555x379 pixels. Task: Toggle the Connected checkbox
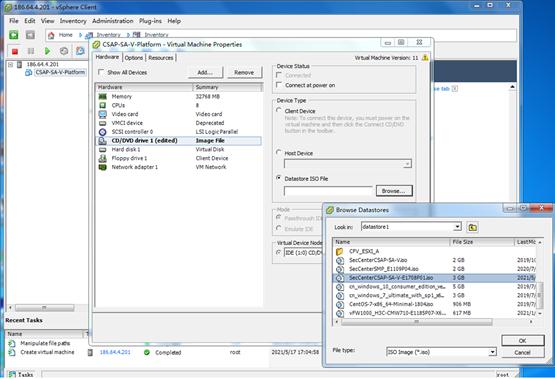click(279, 75)
